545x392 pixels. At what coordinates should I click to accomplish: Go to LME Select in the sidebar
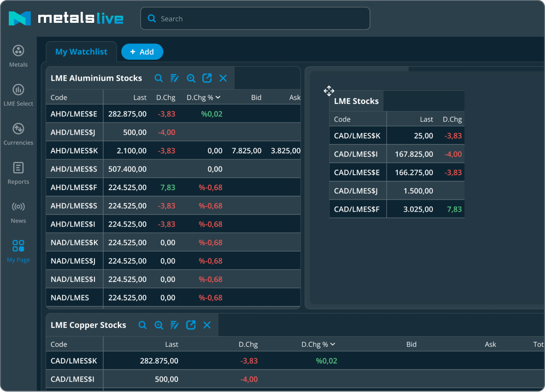coord(18,95)
